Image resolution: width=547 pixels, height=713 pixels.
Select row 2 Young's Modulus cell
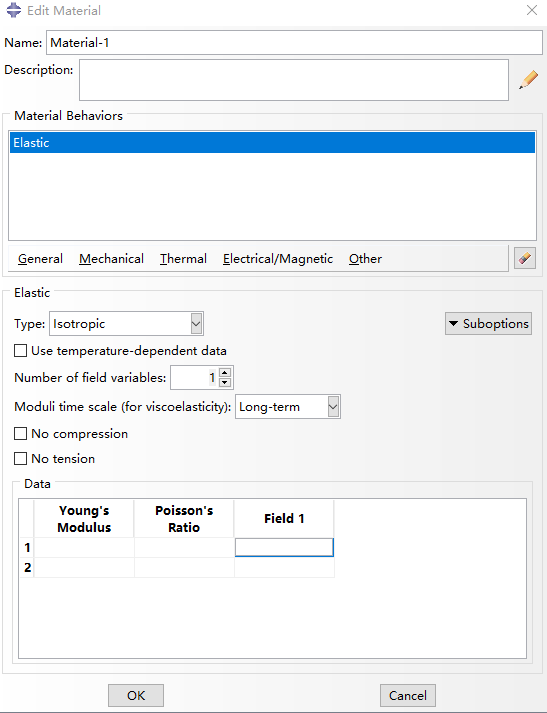point(84,567)
